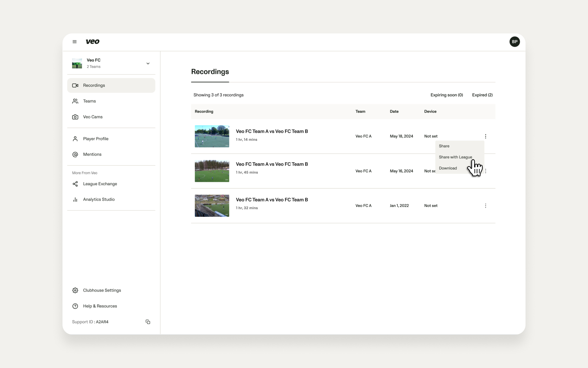Image resolution: width=588 pixels, height=368 pixels.
Task: Open thumbnail of Jan 1, 2022 recording
Action: pos(212,206)
